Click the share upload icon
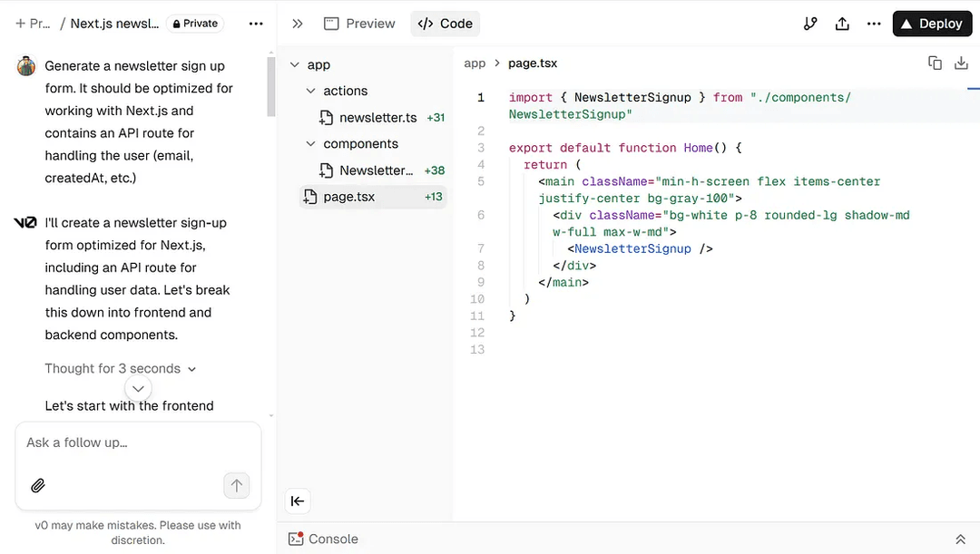 pyautogui.click(x=842, y=24)
